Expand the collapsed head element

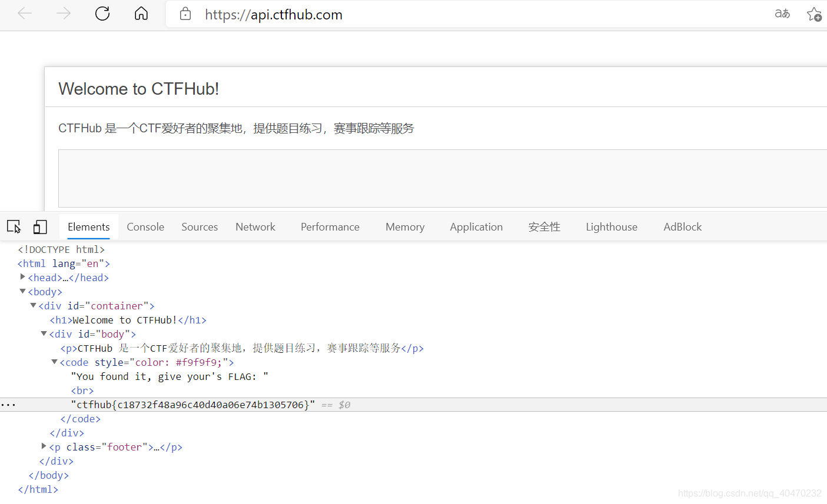point(22,277)
